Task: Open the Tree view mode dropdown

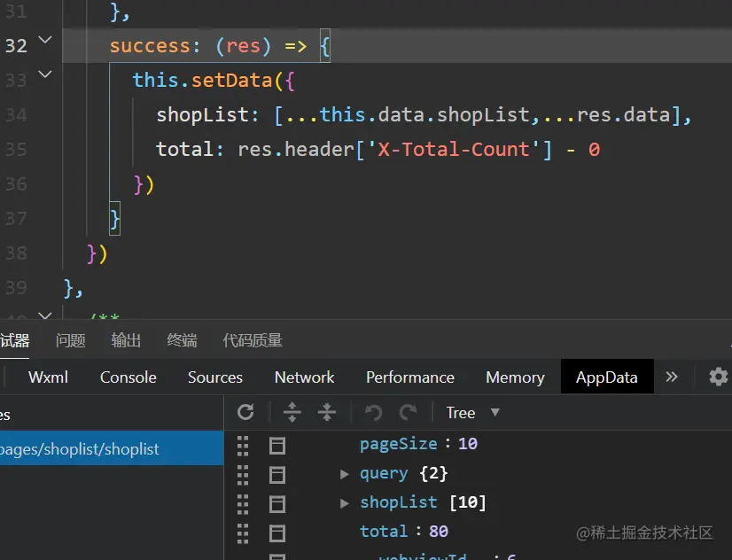Action: 473,413
